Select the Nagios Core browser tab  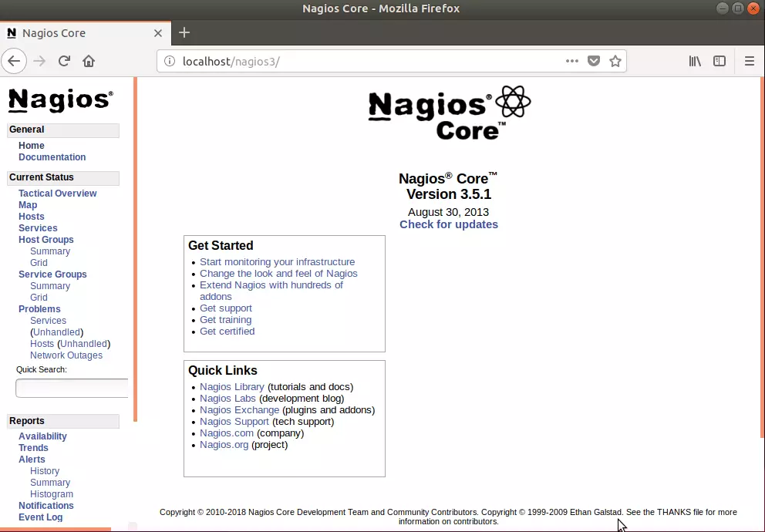tap(86, 33)
